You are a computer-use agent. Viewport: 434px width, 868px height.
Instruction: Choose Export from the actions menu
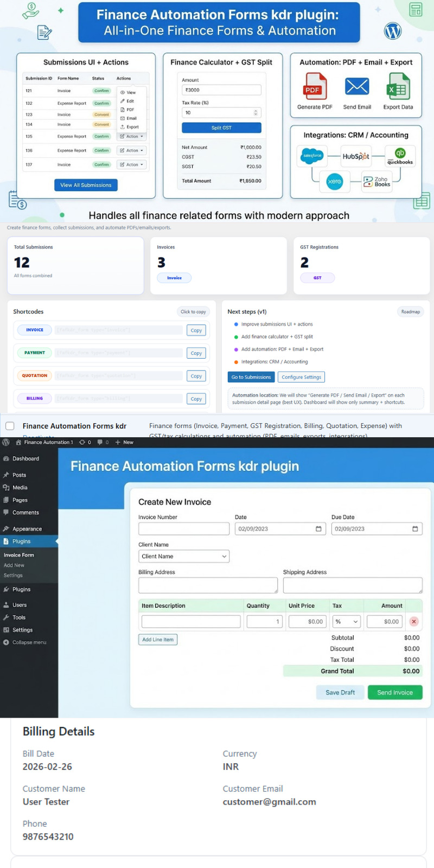pos(130,127)
